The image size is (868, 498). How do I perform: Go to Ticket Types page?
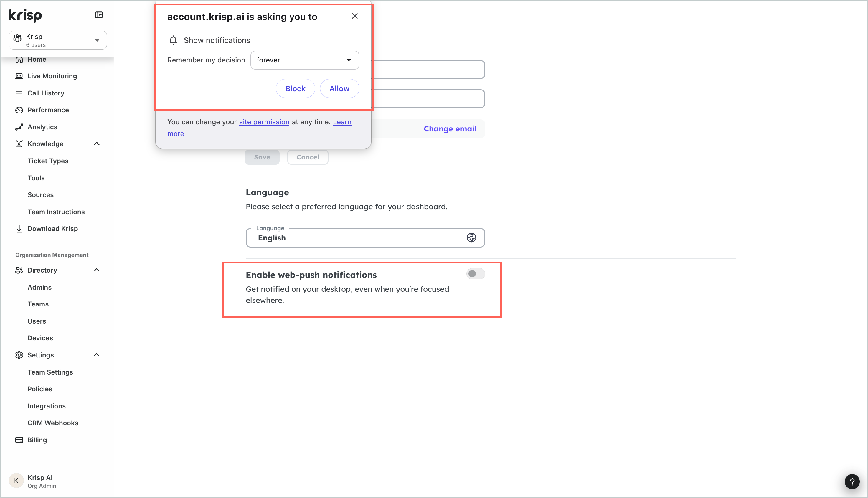48,161
